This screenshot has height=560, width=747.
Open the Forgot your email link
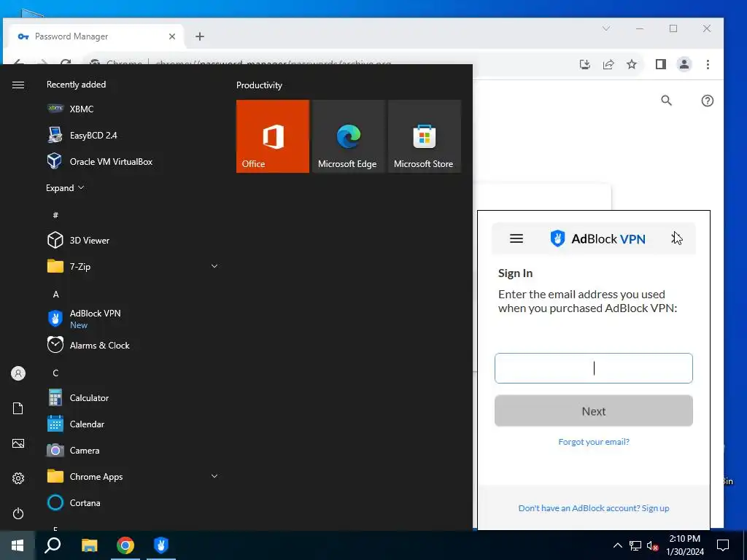click(x=594, y=442)
